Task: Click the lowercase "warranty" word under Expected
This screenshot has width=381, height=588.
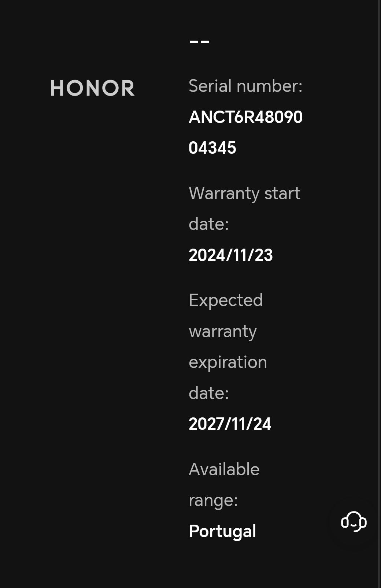Action: pyautogui.click(x=223, y=332)
